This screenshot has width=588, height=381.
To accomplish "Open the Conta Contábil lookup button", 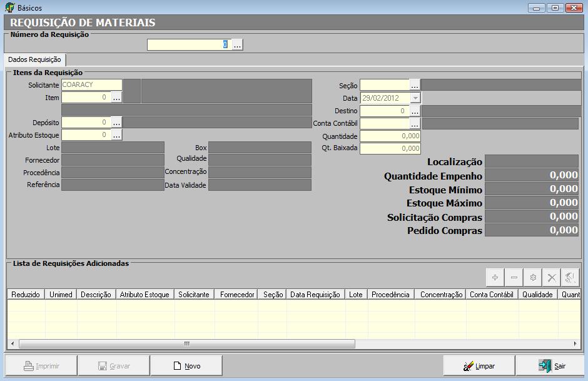I will pyautogui.click(x=415, y=123).
